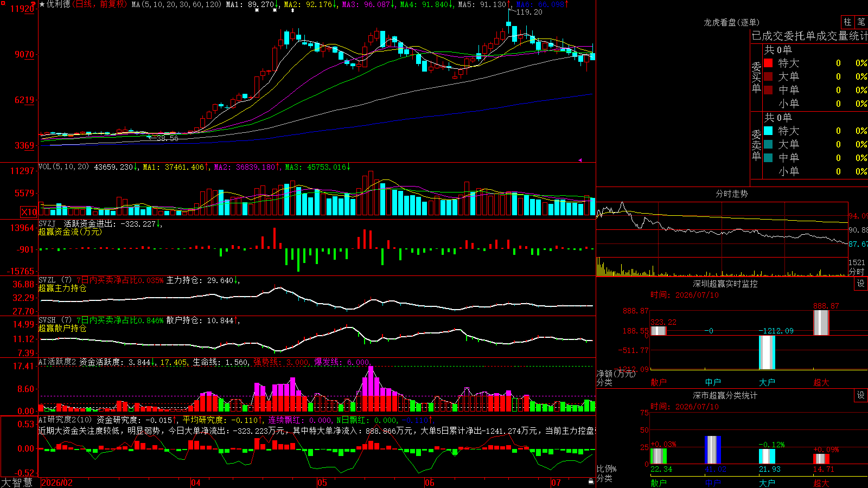This screenshot has width=868, height=488.
Task: Click the 委卖单 vertical label
Action: (x=757, y=145)
